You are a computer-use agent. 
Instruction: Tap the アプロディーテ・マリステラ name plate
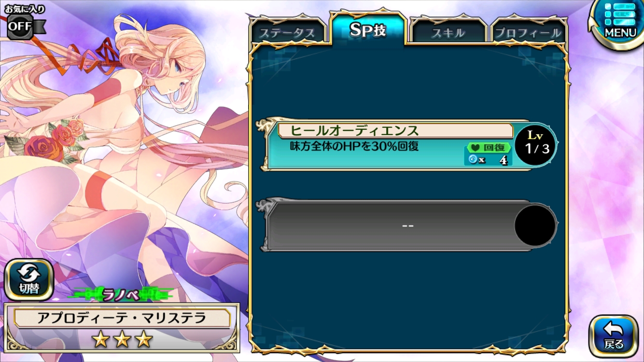tap(122, 318)
